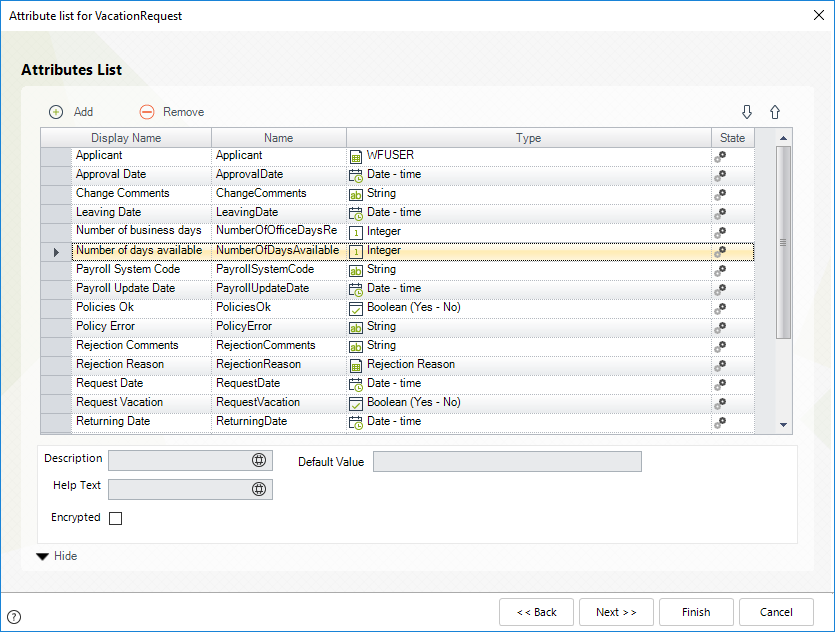
Task: Click Date-time type icon in Approval Date row
Action: [x=356, y=175]
